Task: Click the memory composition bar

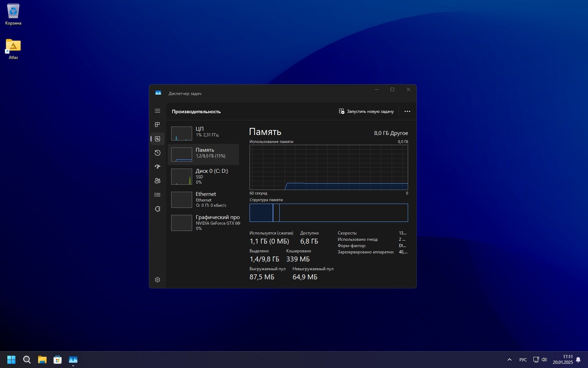Action: 328,213
